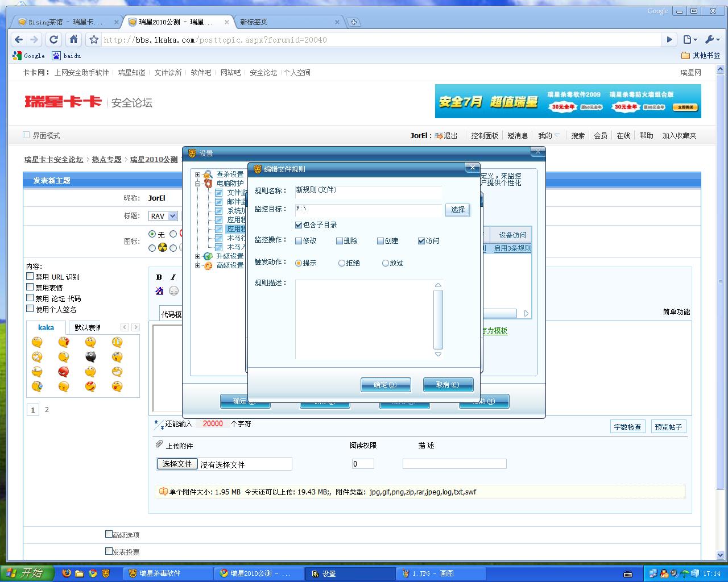728x582 pixels.
Task: Click the font color icon in the editor toolbar
Action: point(159,290)
